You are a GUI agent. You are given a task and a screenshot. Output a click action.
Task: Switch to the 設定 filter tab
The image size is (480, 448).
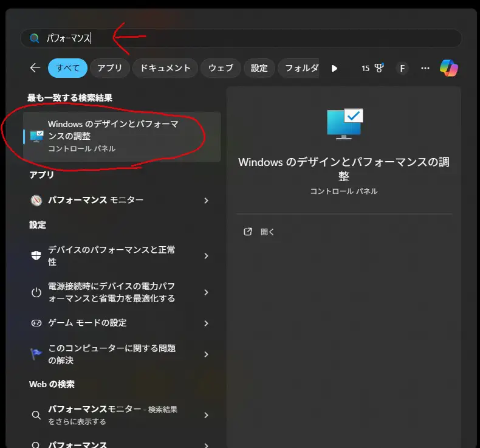[259, 68]
